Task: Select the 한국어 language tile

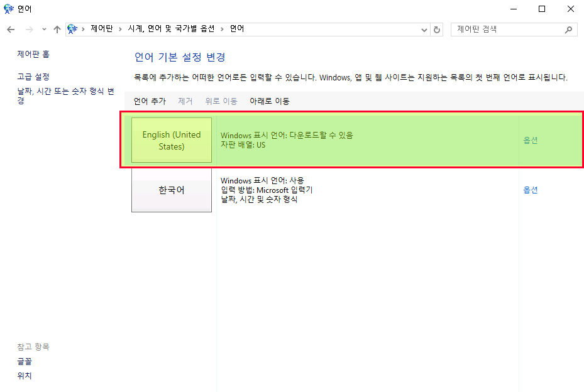Action: click(x=172, y=190)
